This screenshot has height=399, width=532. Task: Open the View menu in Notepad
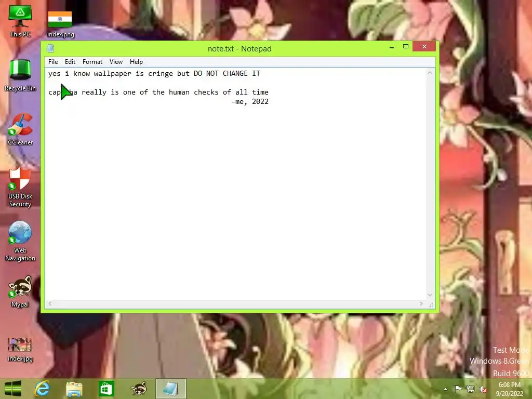pos(116,62)
